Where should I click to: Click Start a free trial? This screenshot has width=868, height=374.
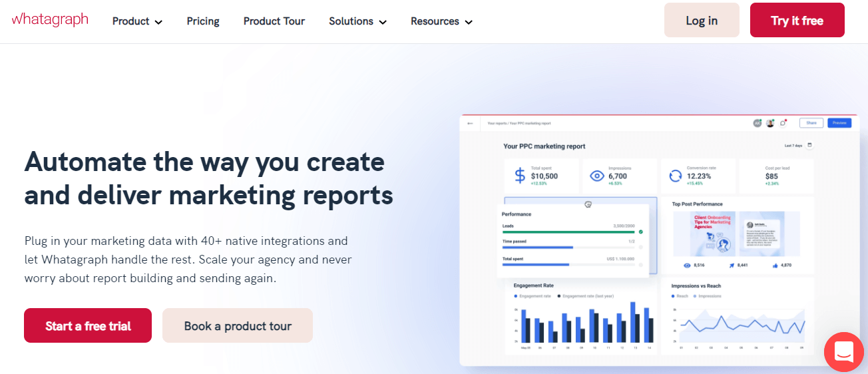click(x=88, y=325)
